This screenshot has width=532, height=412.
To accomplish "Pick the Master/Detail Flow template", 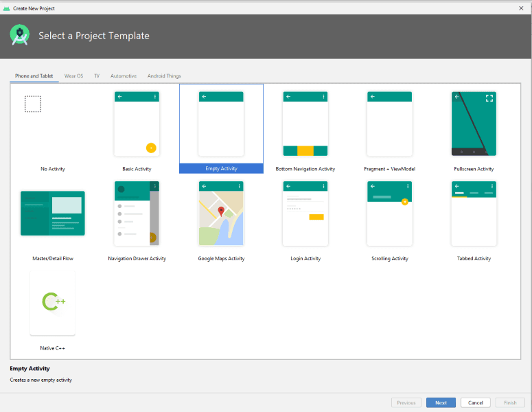I will (53, 214).
